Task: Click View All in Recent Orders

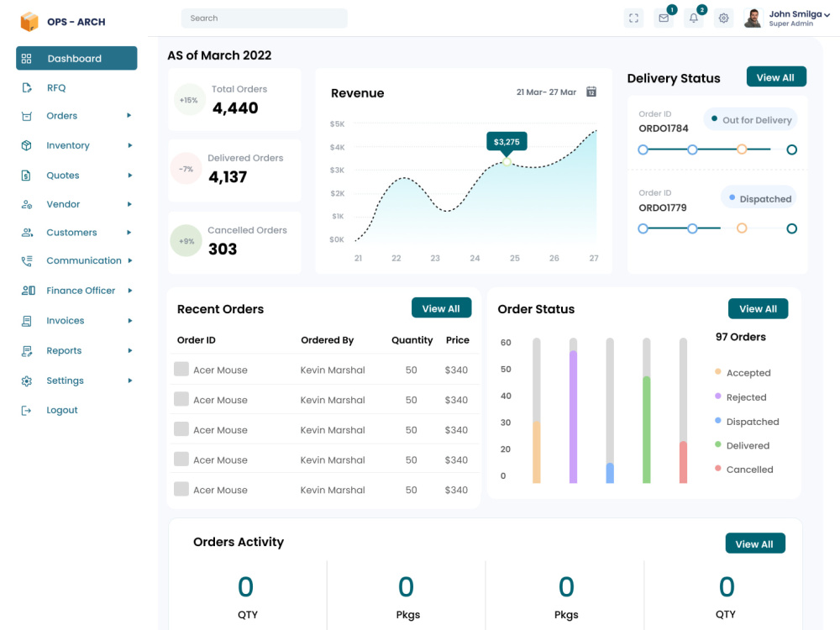Action: pyautogui.click(x=441, y=308)
